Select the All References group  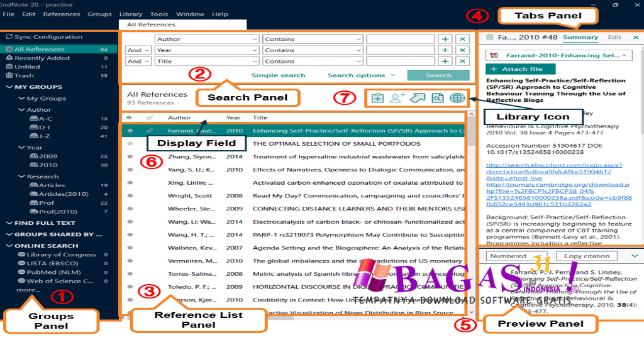58,49
